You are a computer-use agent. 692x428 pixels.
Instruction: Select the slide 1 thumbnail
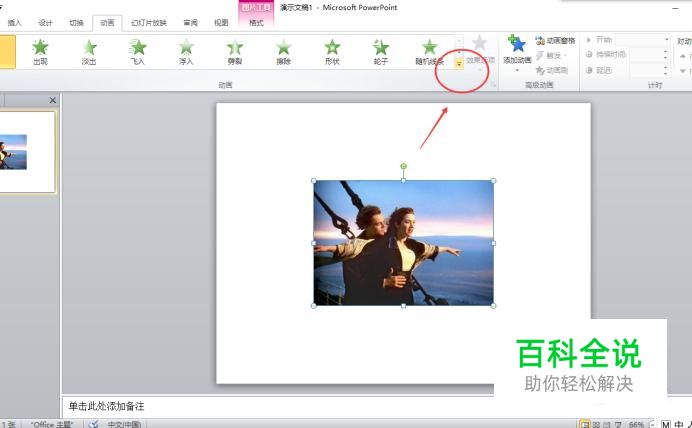(26, 152)
